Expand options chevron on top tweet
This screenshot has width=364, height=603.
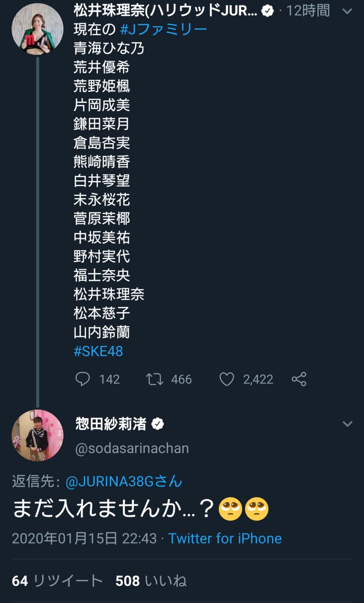click(x=347, y=11)
